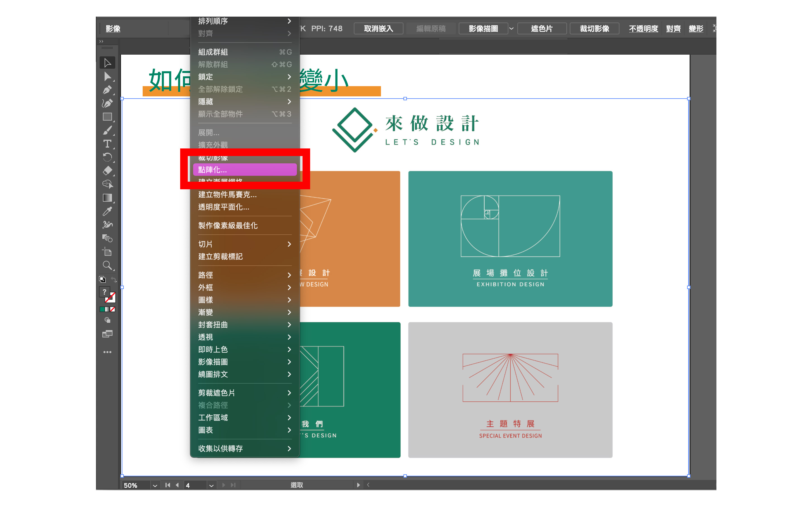Select the Gradient tool
Screen dimensions: 812x507
pos(107,198)
